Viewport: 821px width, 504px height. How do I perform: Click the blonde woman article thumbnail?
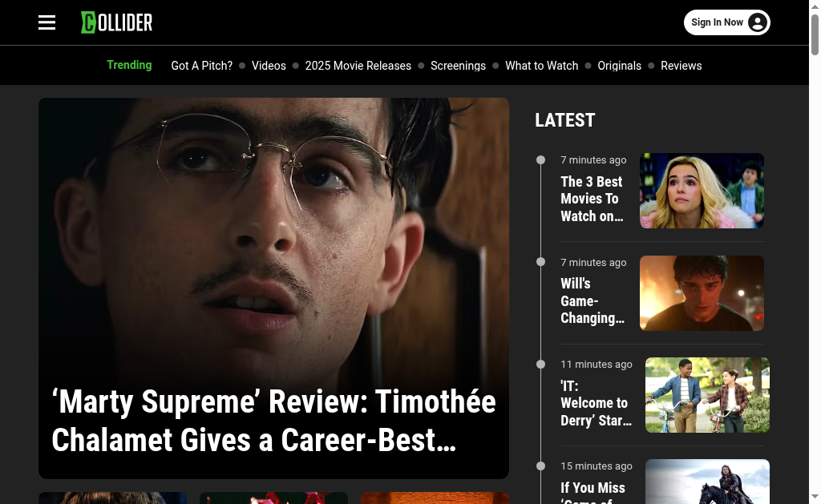[x=702, y=191]
